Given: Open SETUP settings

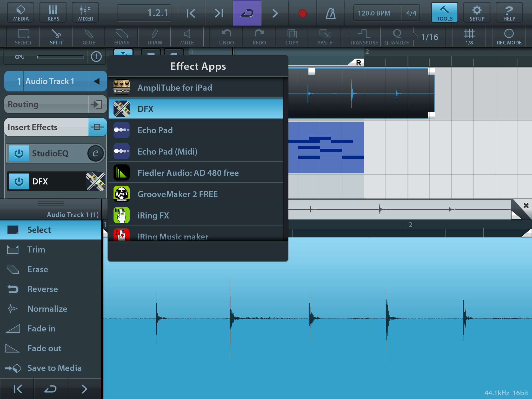Looking at the screenshot, I should (477, 13).
